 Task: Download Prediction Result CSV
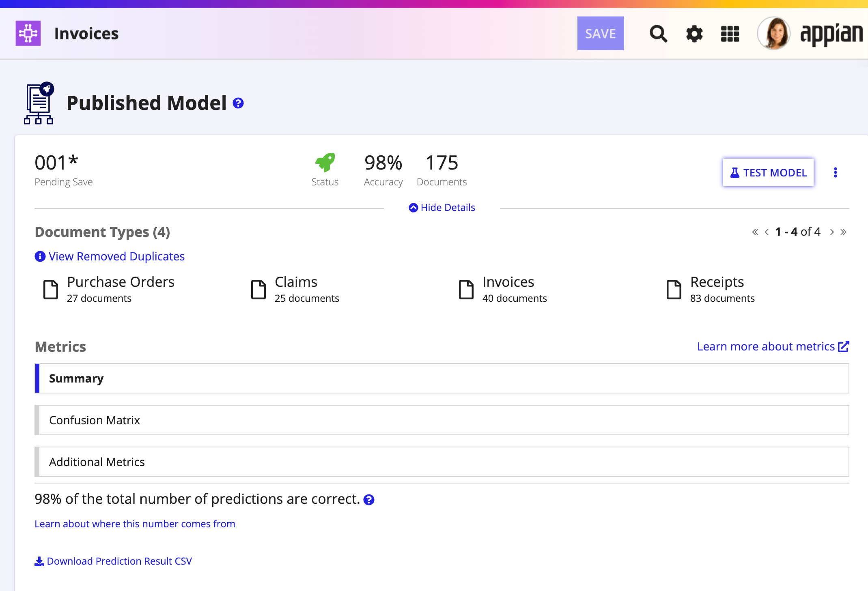click(x=113, y=561)
